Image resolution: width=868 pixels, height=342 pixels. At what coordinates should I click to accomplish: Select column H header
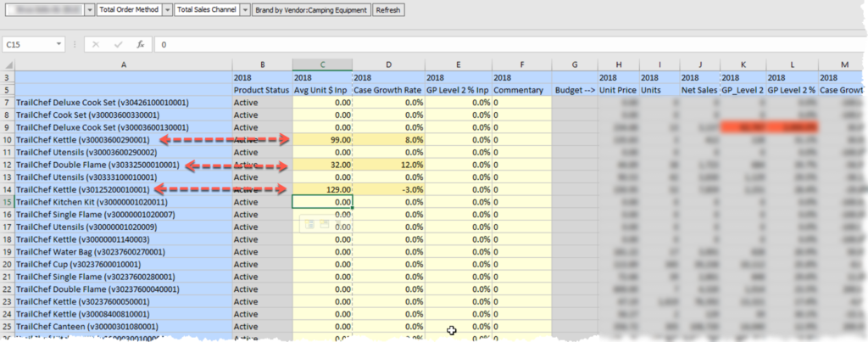(x=618, y=64)
